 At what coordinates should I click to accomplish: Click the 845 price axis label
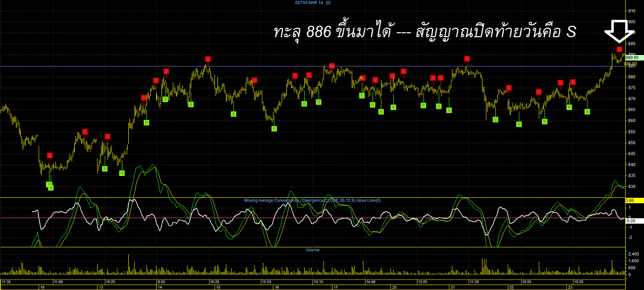click(x=632, y=154)
